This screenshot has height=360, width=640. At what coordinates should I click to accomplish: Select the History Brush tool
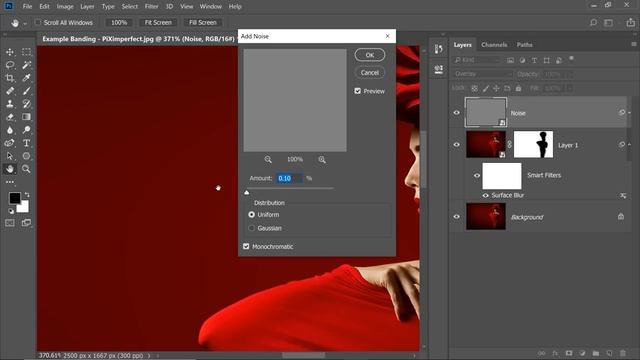[x=27, y=104]
